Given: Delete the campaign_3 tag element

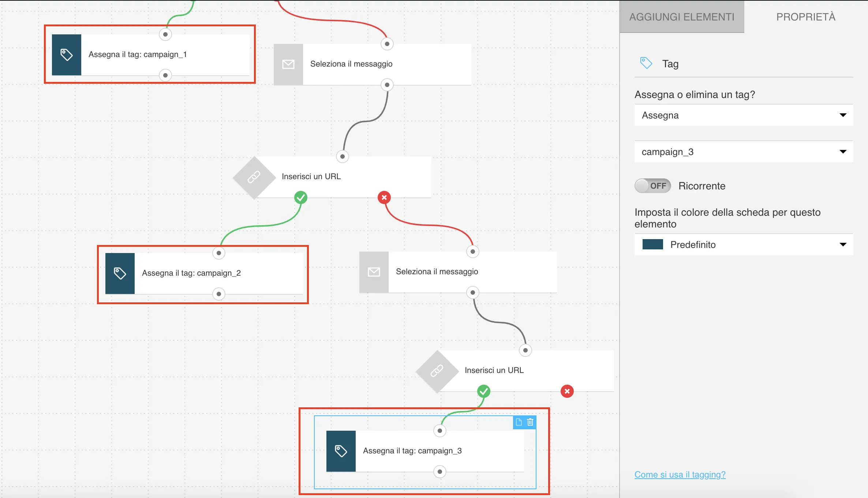Looking at the screenshot, I should 530,422.
